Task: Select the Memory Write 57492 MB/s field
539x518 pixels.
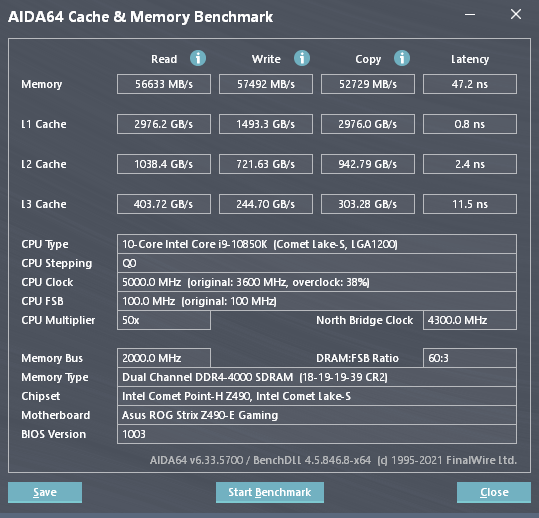Action: pos(266,84)
